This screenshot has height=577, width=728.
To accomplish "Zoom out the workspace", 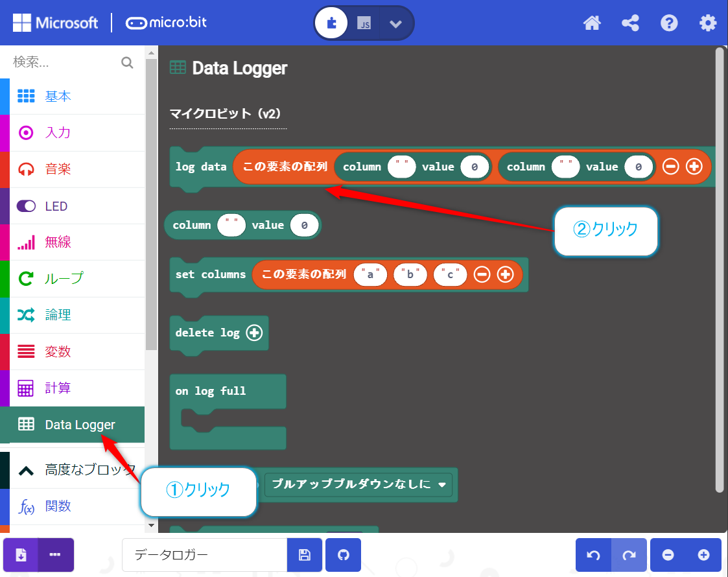I will tap(668, 555).
